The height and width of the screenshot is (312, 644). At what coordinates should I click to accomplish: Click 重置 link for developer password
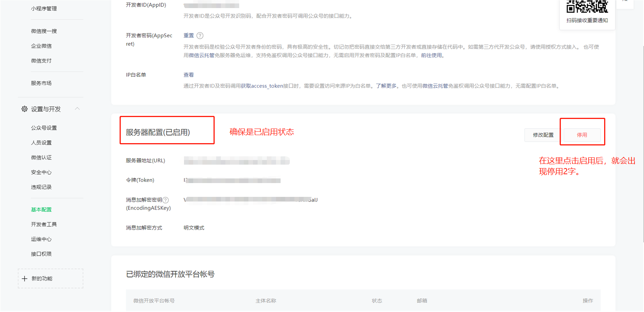point(189,35)
